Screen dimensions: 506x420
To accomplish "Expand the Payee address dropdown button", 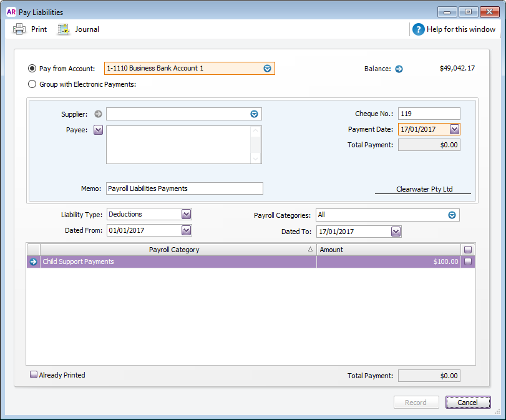I will click(98, 130).
